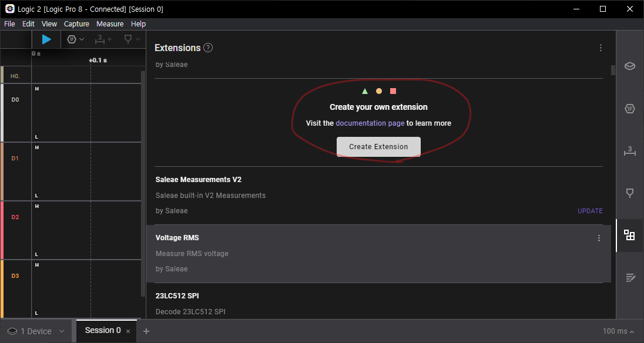Click the Create Extension button

coord(378,147)
